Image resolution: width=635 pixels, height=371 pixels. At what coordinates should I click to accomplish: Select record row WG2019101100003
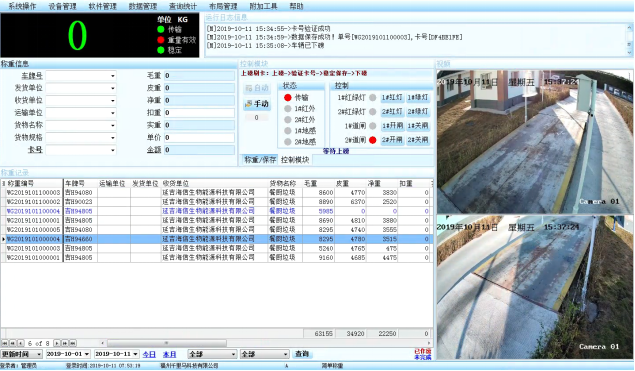217,192
